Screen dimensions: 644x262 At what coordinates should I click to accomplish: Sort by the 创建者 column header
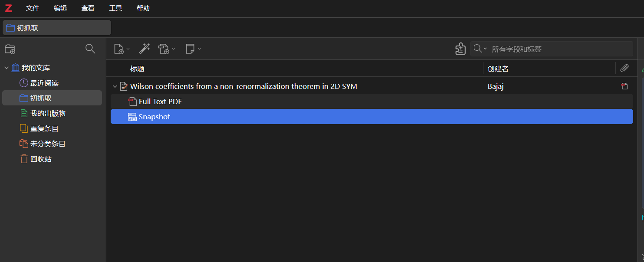(x=498, y=69)
